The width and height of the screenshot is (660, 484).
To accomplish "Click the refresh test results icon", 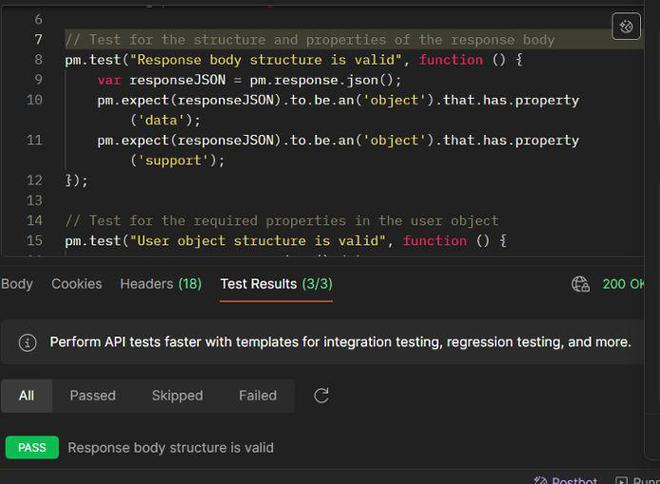I will click(321, 396).
